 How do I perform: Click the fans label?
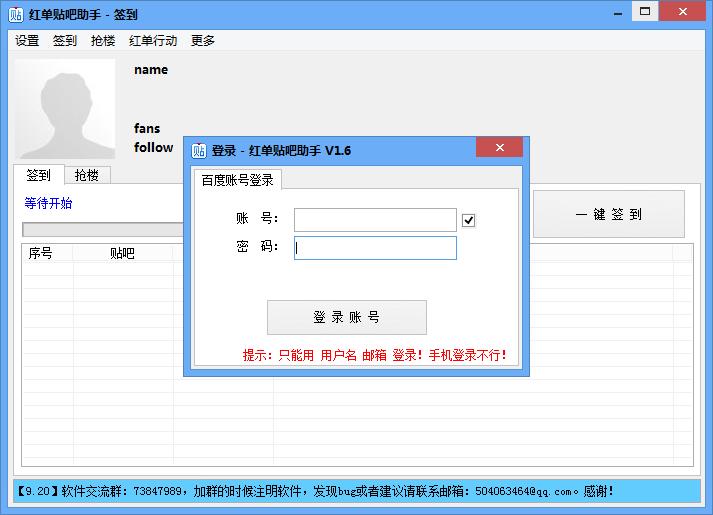(147, 128)
